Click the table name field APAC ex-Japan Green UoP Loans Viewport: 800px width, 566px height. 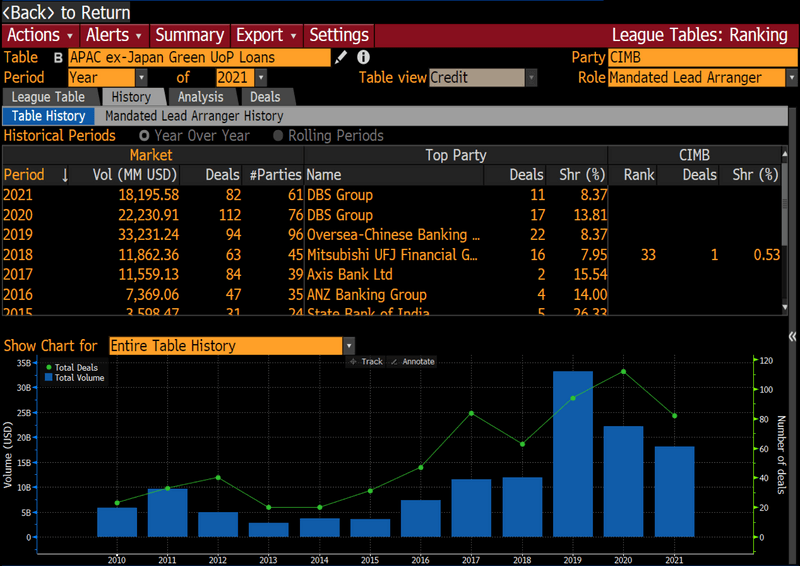199,58
